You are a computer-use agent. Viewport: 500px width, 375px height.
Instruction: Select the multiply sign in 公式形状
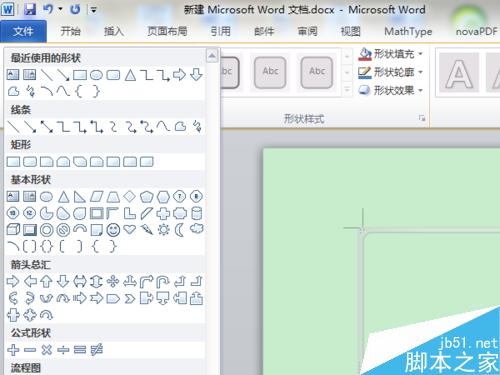[x=47, y=350]
